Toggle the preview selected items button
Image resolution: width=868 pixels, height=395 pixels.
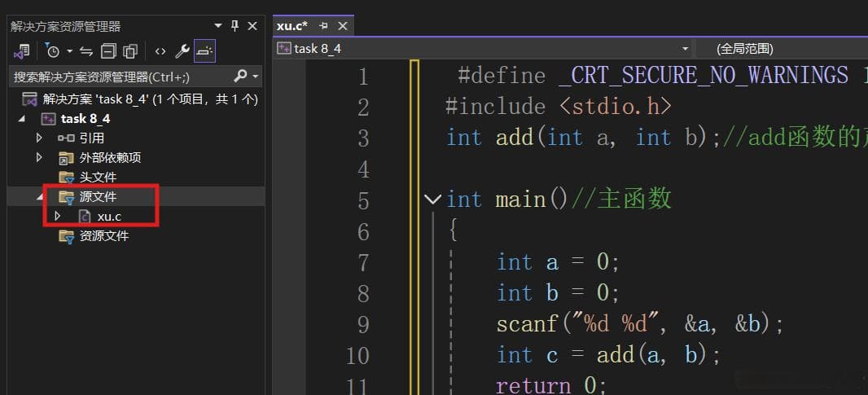coord(204,51)
